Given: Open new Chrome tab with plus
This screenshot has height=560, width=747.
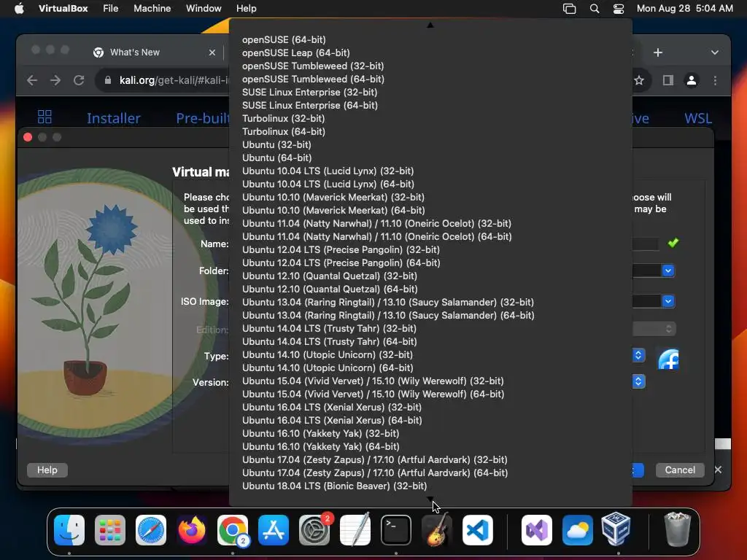Looking at the screenshot, I should coord(658,52).
